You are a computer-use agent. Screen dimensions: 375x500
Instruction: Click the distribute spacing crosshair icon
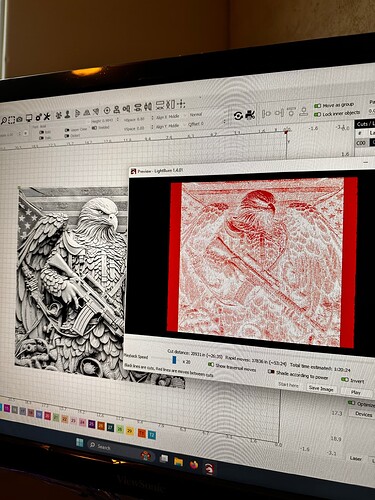pyautogui.click(x=181, y=104)
